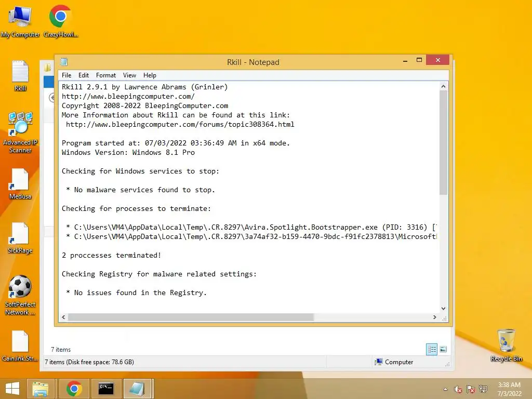Click the Notepad taskbar button
Image resolution: width=532 pixels, height=399 pixels.
click(x=138, y=389)
